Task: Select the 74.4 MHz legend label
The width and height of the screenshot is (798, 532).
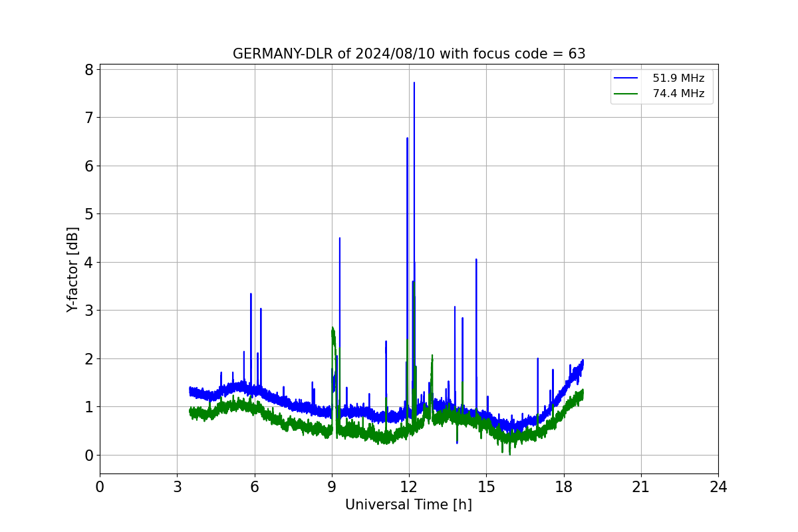Action: 678,94
